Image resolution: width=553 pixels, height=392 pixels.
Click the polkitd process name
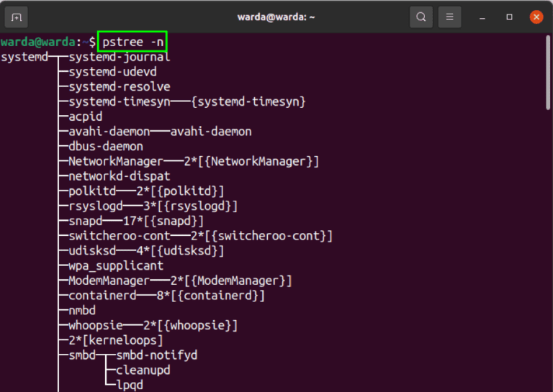pyautogui.click(x=92, y=191)
